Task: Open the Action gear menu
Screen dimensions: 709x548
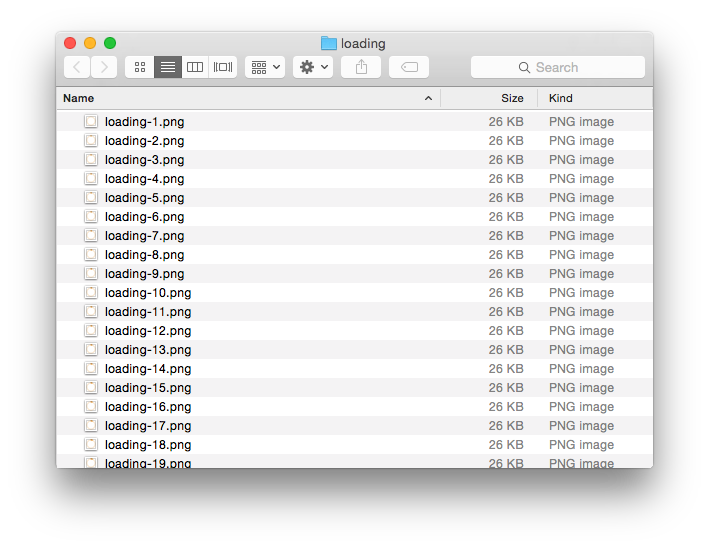Action: click(x=313, y=67)
